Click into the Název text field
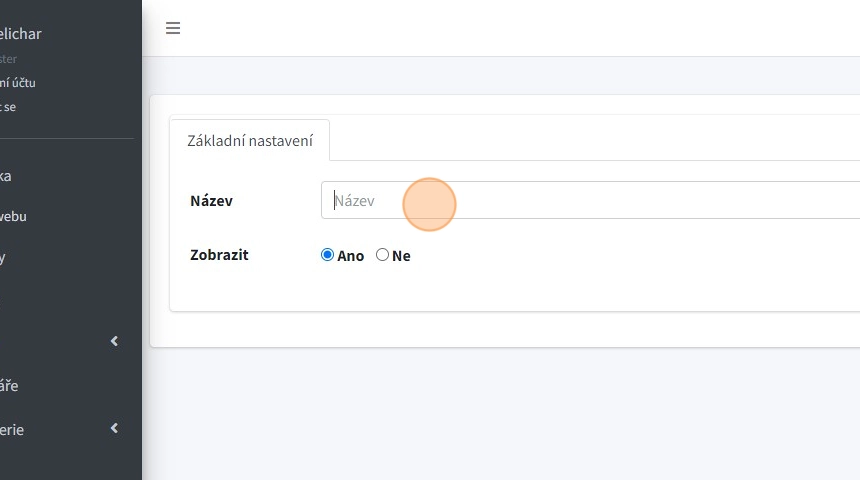The height and width of the screenshot is (480, 860). click(590, 200)
